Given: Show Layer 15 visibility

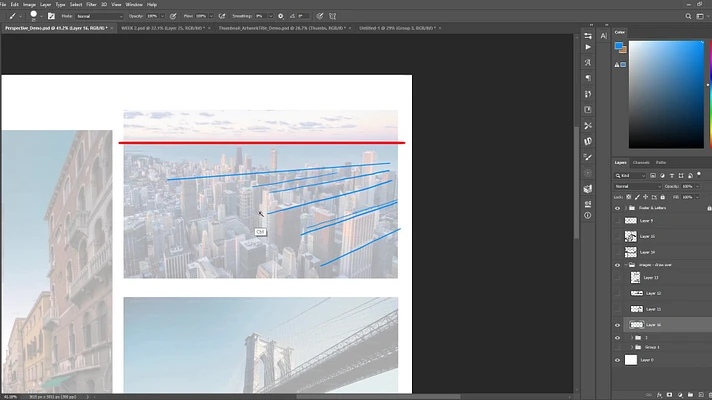Looking at the screenshot, I should coord(617,236).
